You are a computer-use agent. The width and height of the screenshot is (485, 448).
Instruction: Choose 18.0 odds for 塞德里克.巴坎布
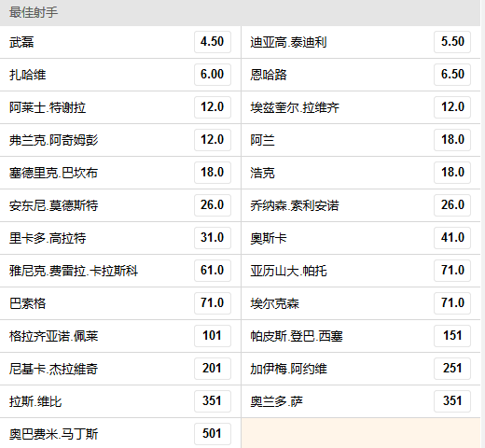click(213, 173)
